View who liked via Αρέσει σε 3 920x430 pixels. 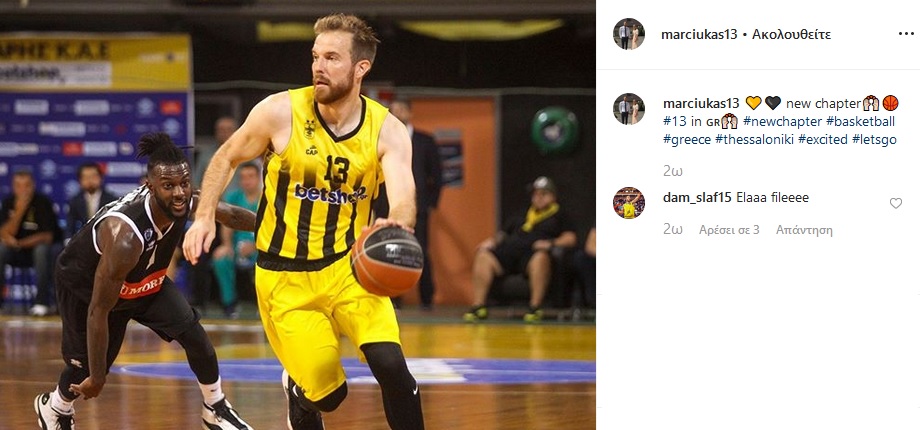[729, 230]
